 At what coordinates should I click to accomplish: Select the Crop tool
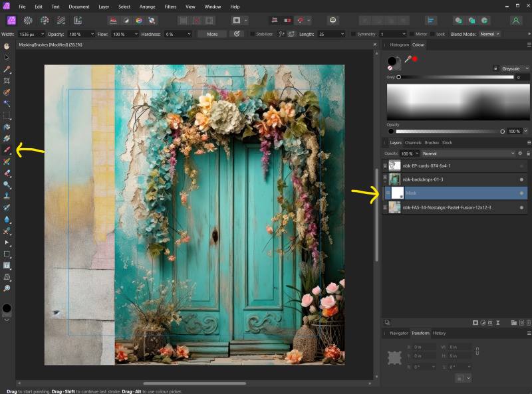click(x=7, y=80)
